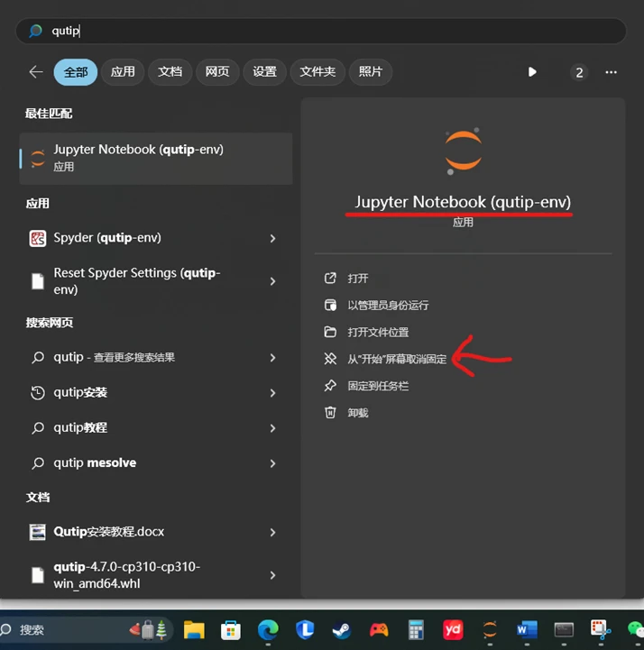
Task: Open WeChat from the taskbar
Action: point(635,630)
